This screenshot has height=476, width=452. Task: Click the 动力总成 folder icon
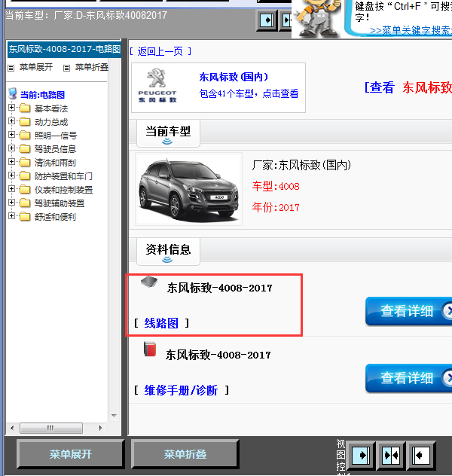click(x=25, y=122)
